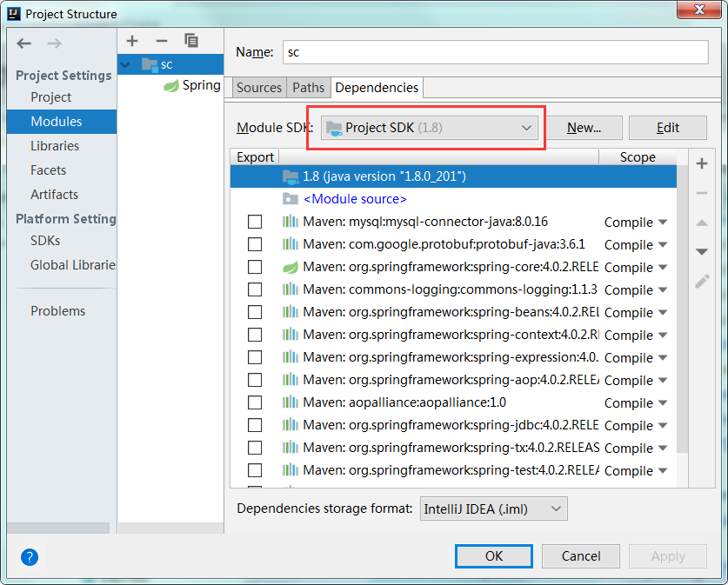Open help with the question mark icon

30,556
